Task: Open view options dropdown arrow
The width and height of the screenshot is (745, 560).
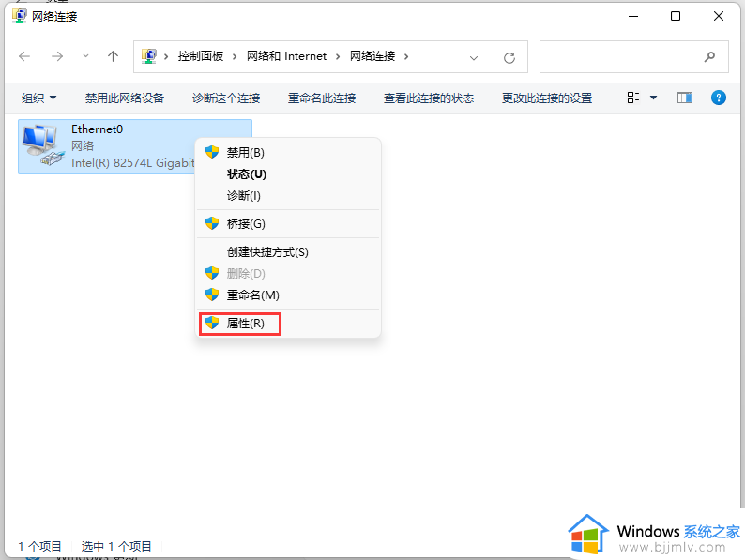Action: [x=653, y=98]
